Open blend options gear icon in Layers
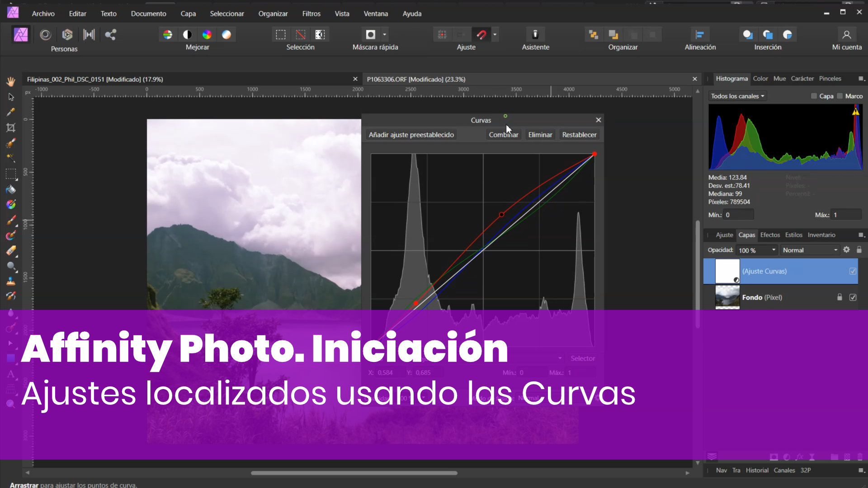Viewport: 868px width, 488px height. [846, 250]
